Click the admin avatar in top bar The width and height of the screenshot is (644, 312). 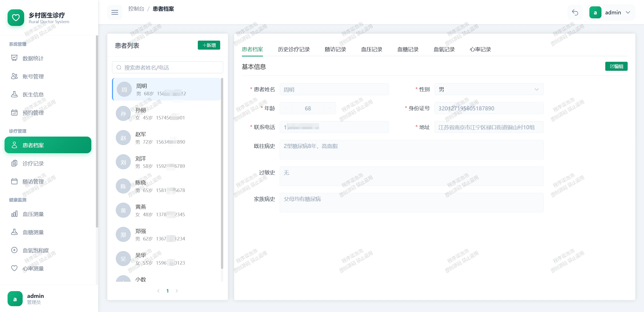pos(595,12)
